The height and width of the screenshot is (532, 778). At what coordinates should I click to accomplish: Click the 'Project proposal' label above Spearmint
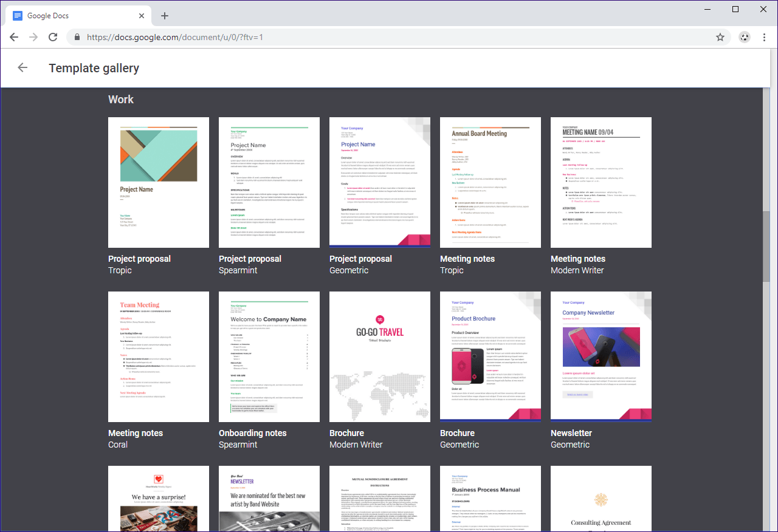250,259
